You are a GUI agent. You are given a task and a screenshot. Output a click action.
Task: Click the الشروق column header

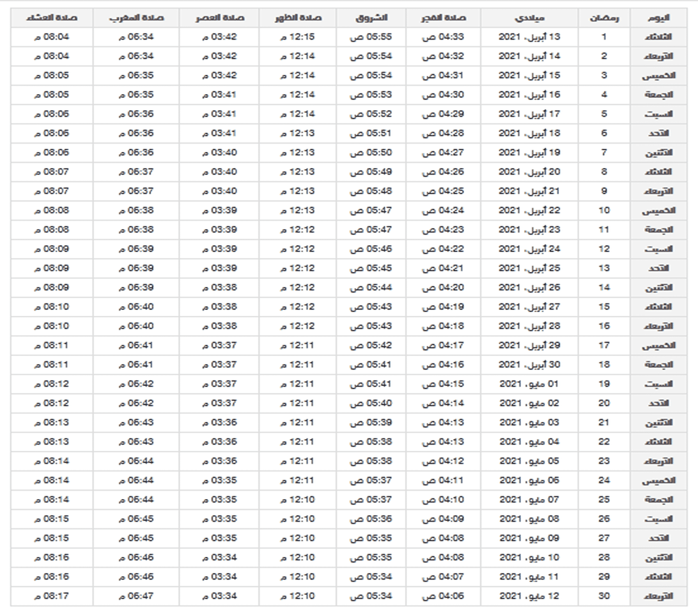click(x=371, y=18)
